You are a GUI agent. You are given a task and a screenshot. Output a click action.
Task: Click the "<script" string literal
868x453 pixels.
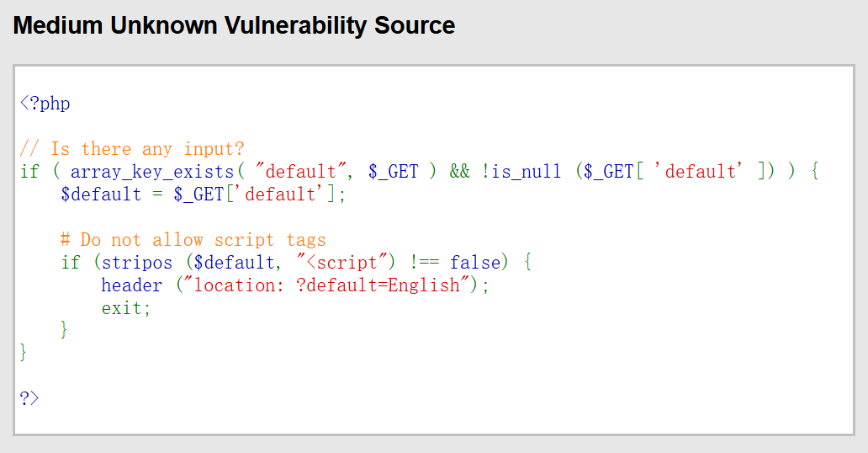point(345,263)
